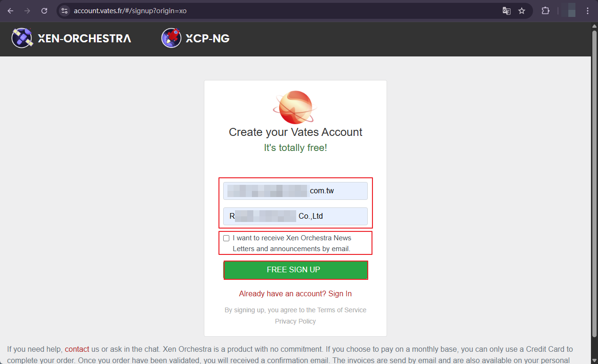Click the XCP-NG rocket logo icon
Screen dimensions: 598x364
(x=171, y=38)
